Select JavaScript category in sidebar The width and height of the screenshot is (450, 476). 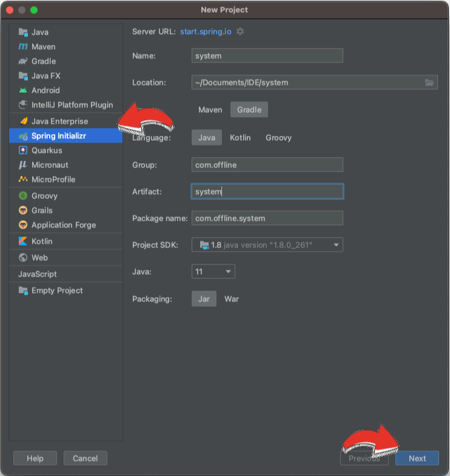[66, 274]
